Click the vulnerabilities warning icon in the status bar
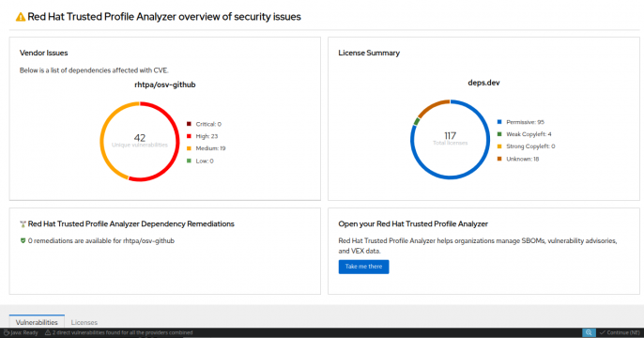 (48, 332)
